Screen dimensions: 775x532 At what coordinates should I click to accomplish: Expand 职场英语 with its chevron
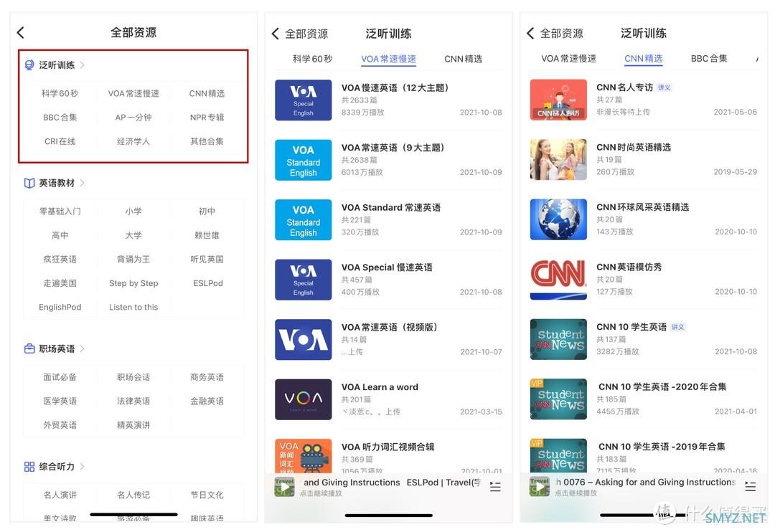(82, 348)
